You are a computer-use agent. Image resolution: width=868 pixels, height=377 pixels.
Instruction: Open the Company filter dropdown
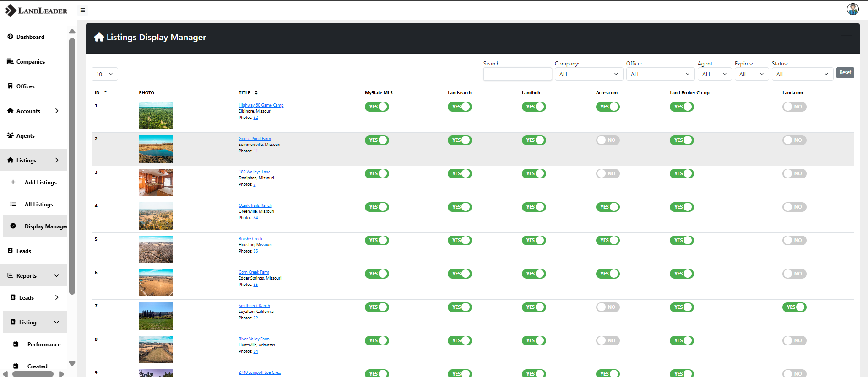(589, 74)
